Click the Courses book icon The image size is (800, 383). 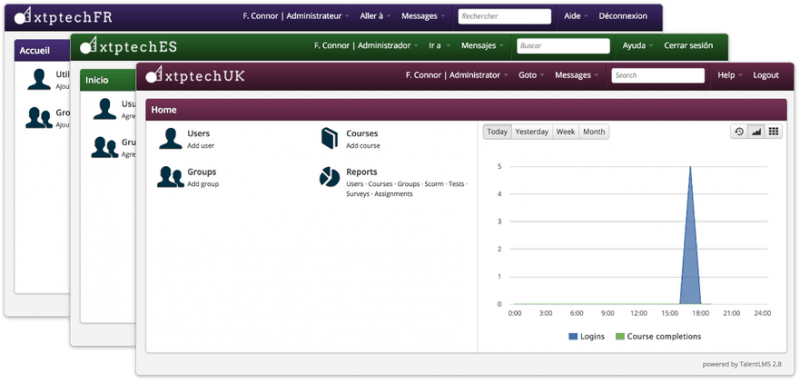click(330, 138)
